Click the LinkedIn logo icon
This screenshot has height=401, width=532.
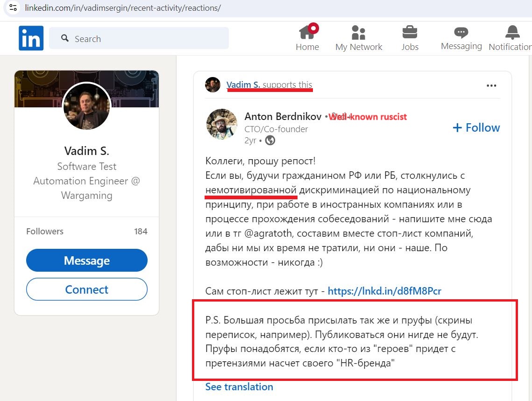[31, 38]
